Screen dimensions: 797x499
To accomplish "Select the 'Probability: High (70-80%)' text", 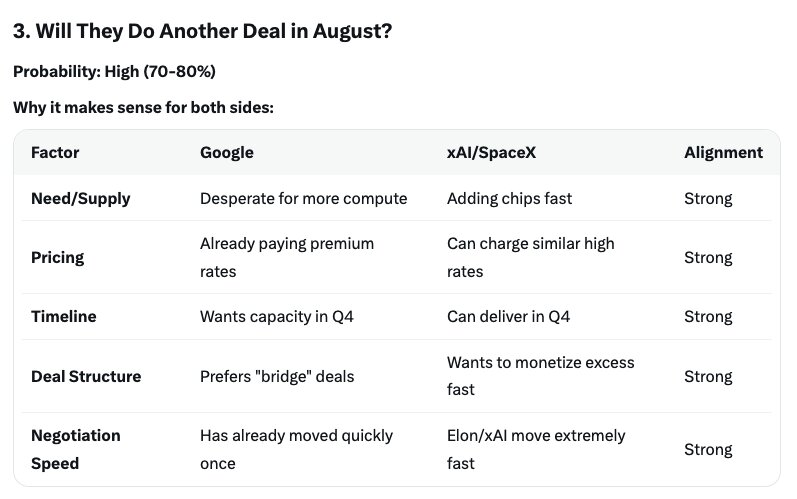I will pyautogui.click(x=114, y=72).
